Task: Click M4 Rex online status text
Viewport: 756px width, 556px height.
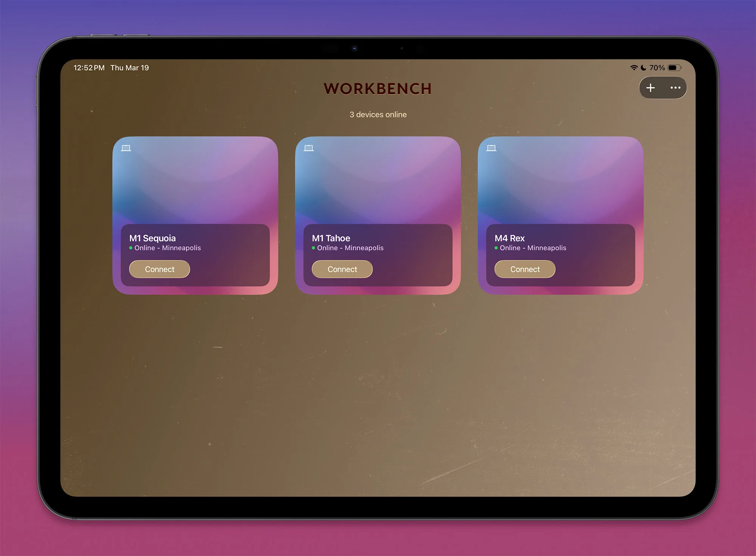Action: click(533, 248)
